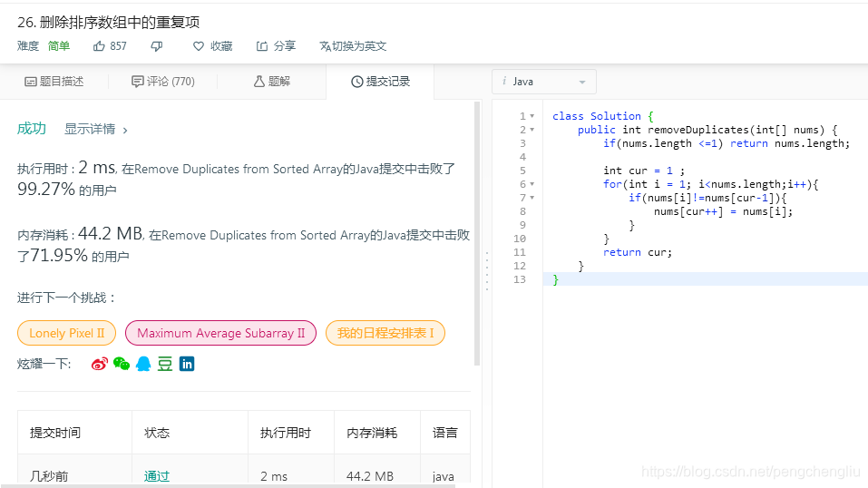Expand 显示详情 submission details
Image resolution: width=868 pixels, height=488 pixels.
(x=96, y=130)
